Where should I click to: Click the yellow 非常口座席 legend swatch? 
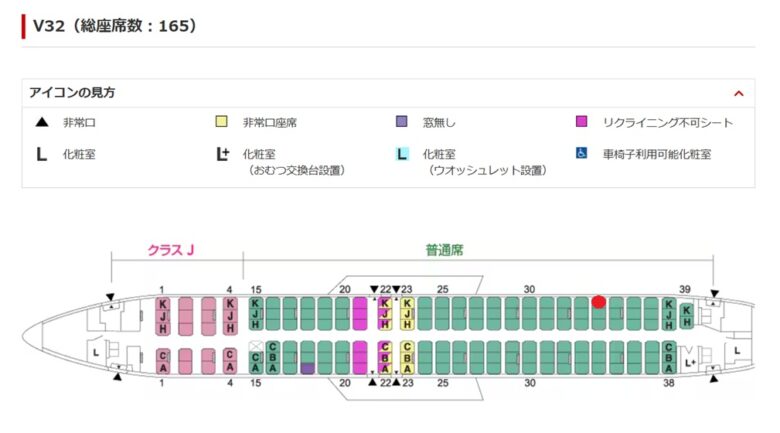tap(221, 121)
